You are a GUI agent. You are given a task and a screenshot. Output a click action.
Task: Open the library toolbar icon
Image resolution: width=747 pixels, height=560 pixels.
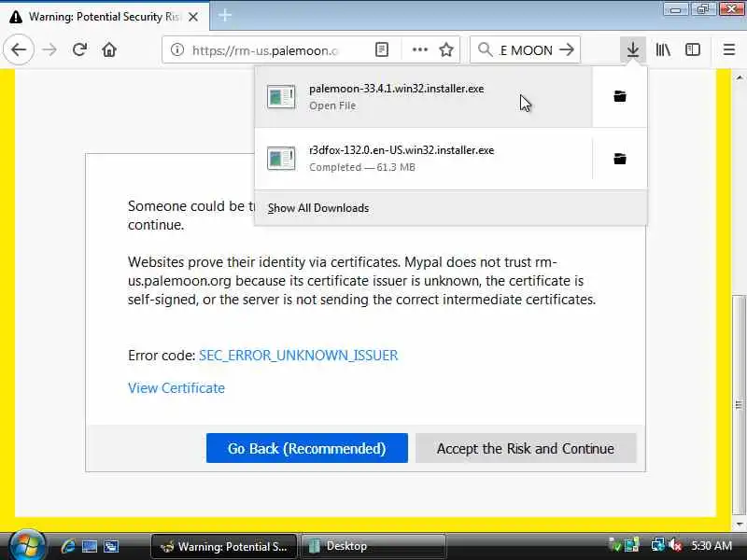tap(663, 49)
